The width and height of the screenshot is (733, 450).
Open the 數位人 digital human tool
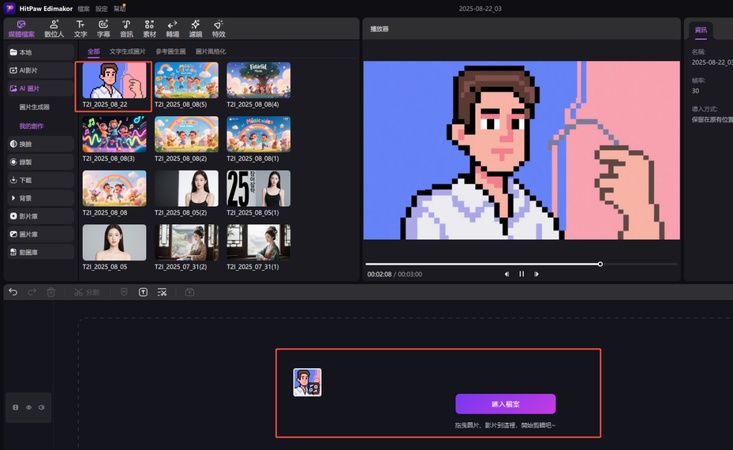(54, 29)
